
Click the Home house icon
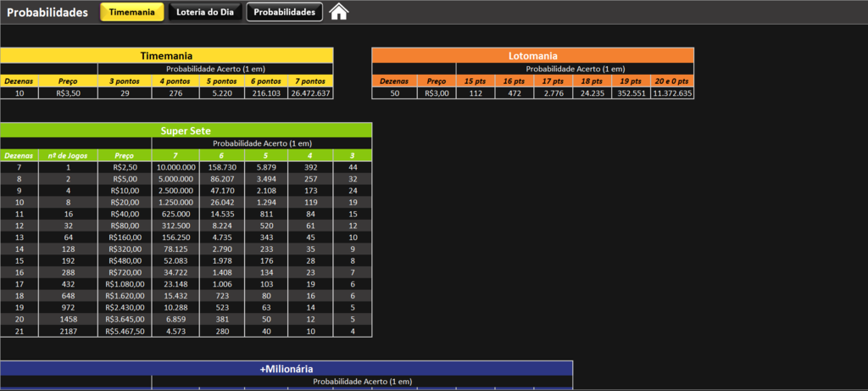click(339, 12)
